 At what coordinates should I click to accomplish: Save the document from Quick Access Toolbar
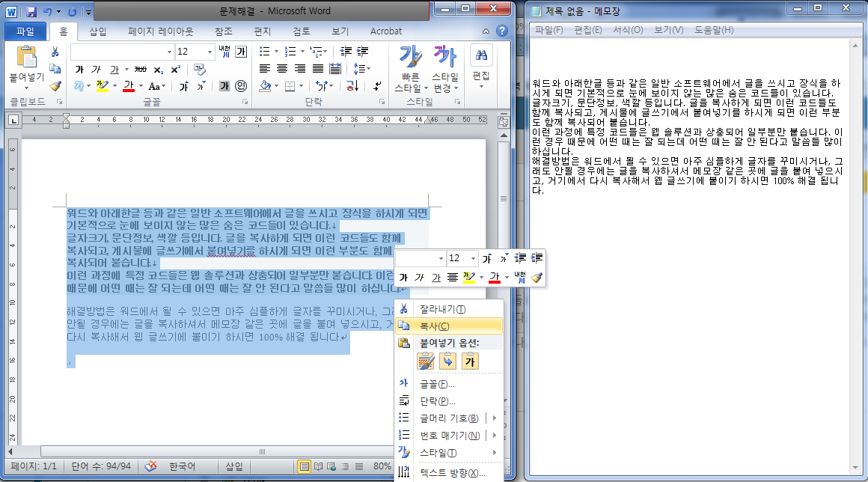click(x=31, y=12)
